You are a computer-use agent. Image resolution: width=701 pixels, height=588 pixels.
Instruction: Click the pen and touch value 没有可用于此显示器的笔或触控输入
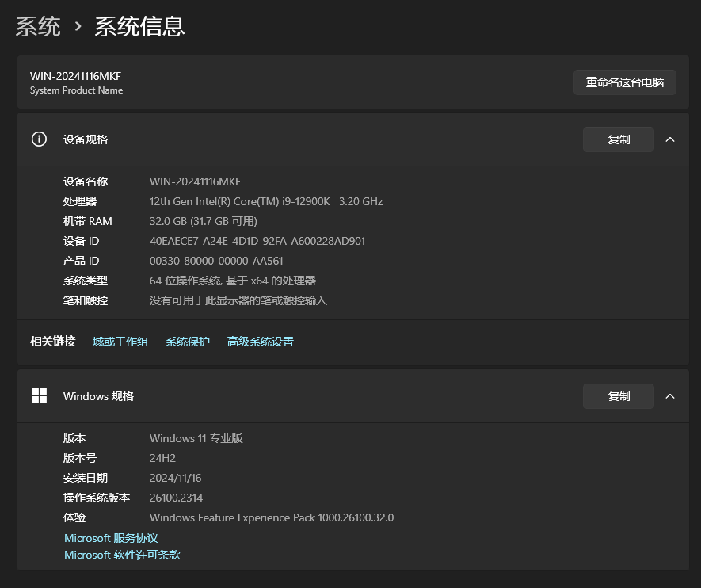point(238,300)
